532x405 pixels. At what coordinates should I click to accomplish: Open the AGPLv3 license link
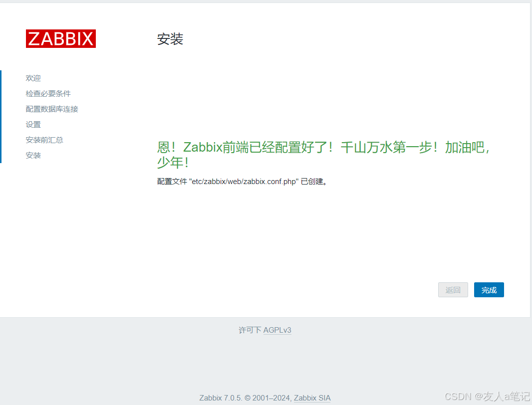tap(277, 330)
